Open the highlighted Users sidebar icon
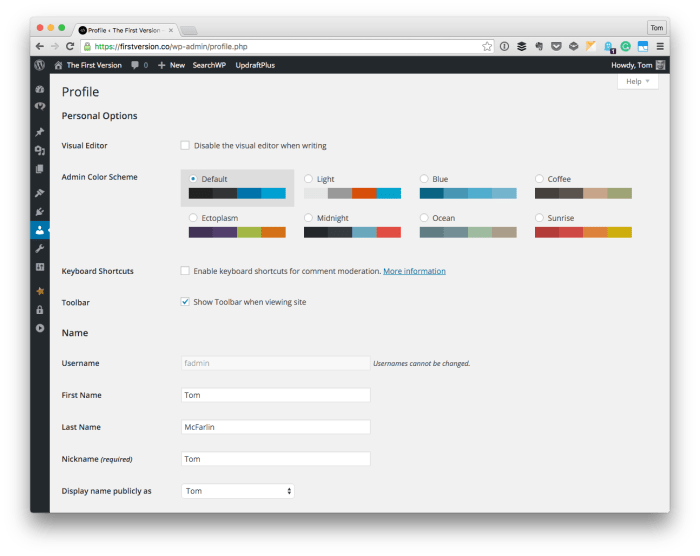Viewport: 700px width, 556px height. point(40,230)
